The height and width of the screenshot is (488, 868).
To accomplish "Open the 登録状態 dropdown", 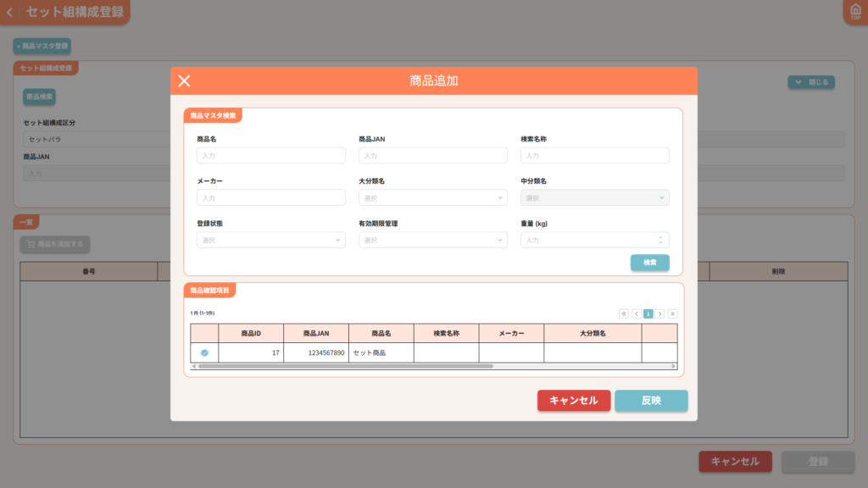I will click(x=270, y=240).
